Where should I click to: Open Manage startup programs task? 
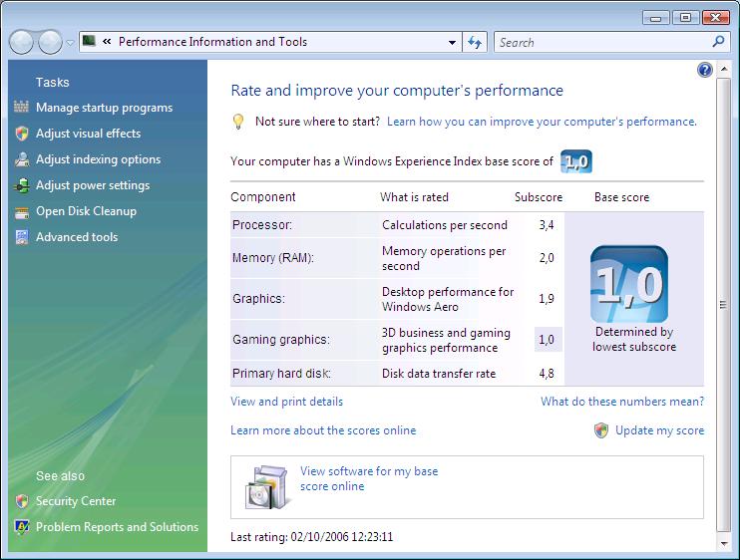point(105,108)
